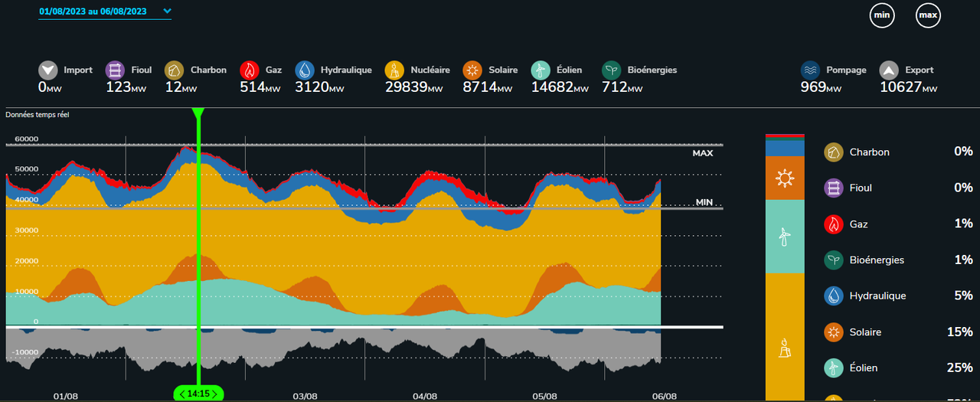This screenshot has width=980, height=402.
Task: Click the Hydraulique icon in percentage list
Action: (833, 296)
